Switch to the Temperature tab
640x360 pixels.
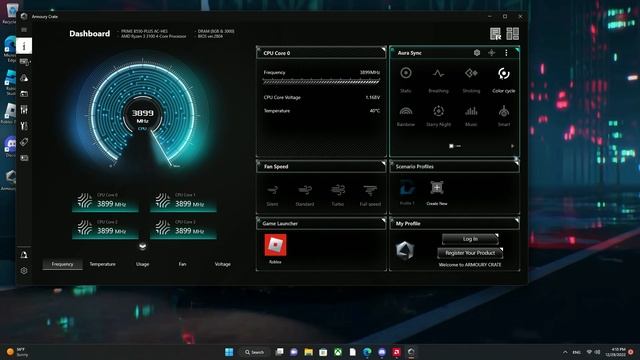click(102, 264)
